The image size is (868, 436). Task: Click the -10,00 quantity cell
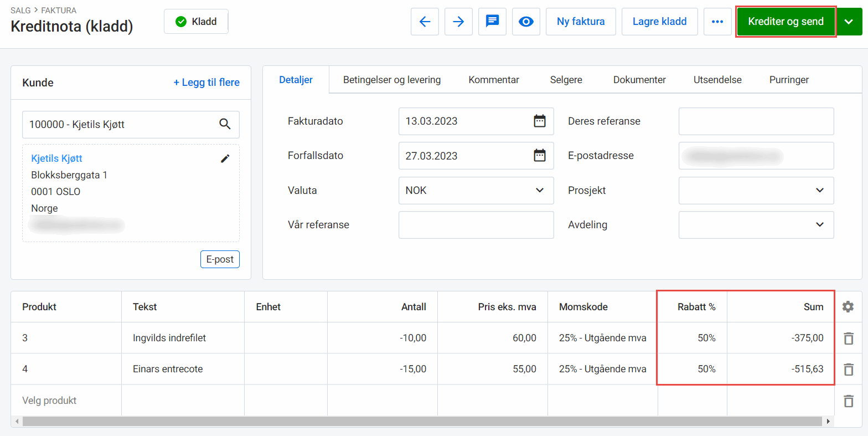point(382,338)
